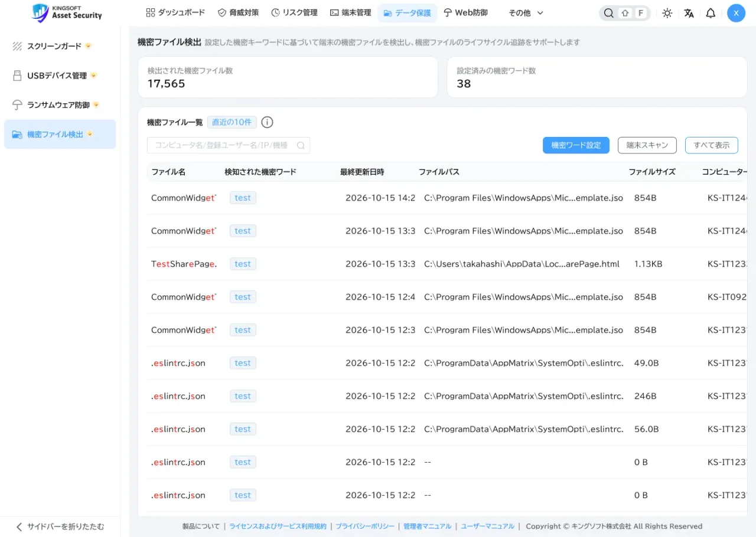Click the ファイルサイズ column header
The width and height of the screenshot is (756, 537).
(x=652, y=172)
